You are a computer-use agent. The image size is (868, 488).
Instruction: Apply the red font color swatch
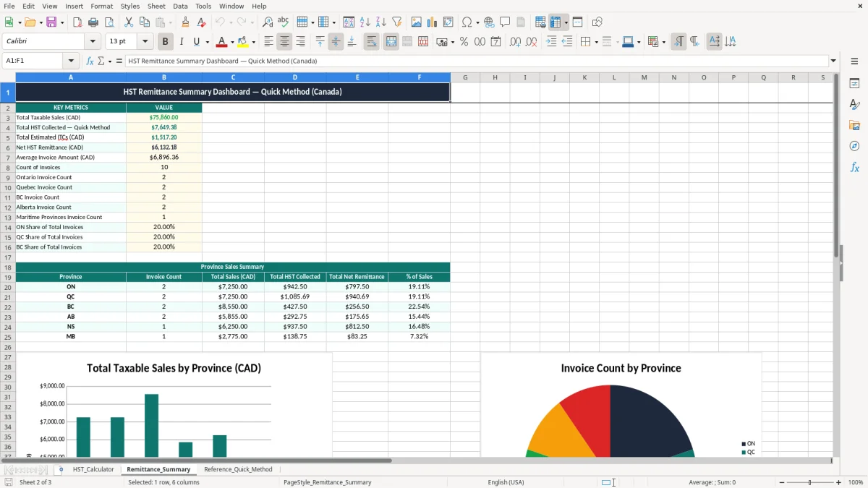(222, 42)
